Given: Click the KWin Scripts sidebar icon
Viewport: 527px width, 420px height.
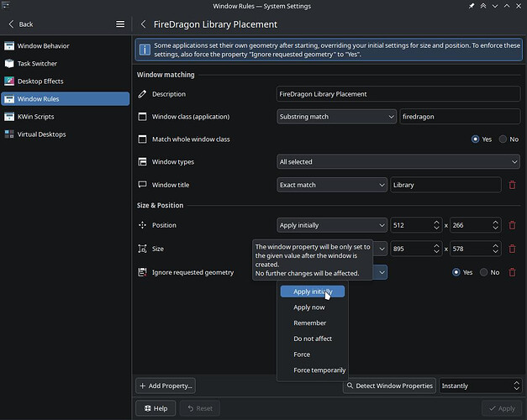Looking at the screenshot, I should click(9, 117).
